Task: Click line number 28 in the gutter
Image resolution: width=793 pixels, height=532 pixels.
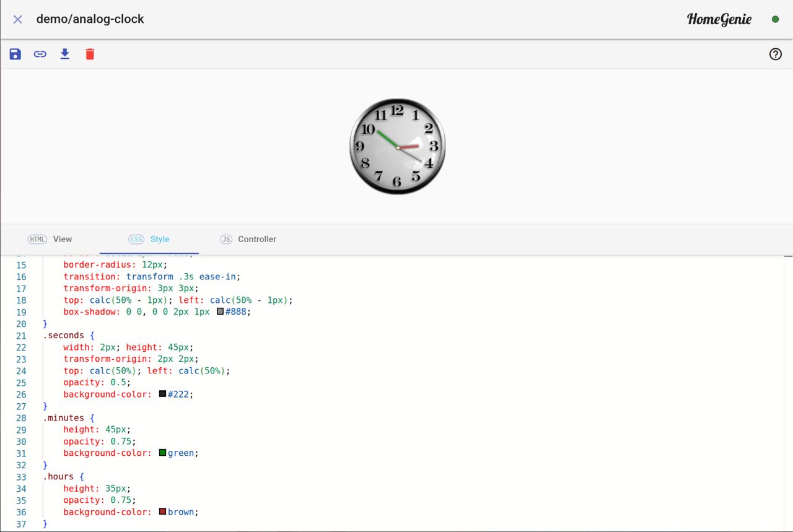Action: tap(21, 418)
